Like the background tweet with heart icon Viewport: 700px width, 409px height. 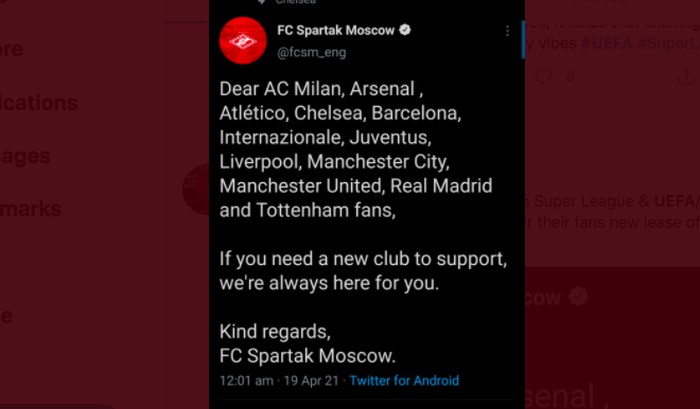[543, 77]
